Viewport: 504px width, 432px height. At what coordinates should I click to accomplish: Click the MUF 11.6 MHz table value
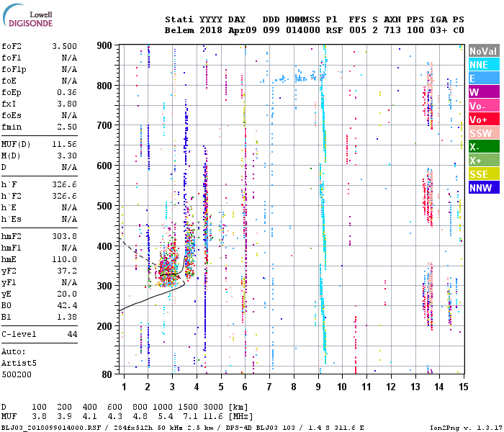pyautogui.click(x=213, y=417)
